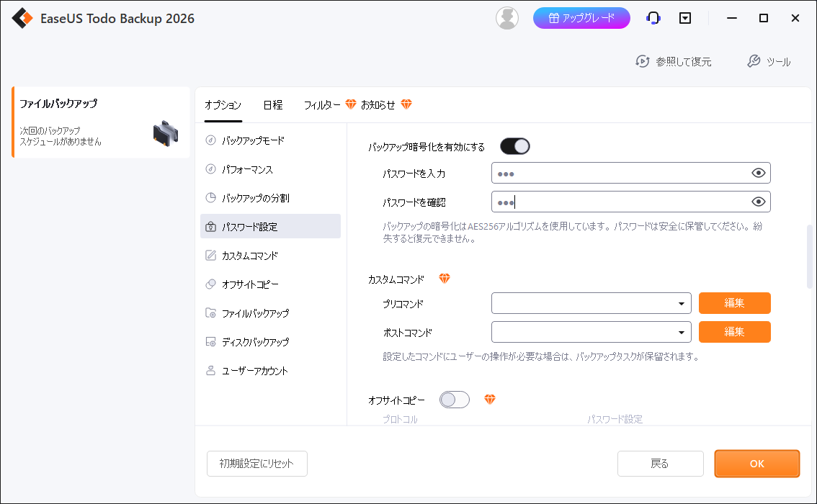817x504 pixels.
Task: Click the EaseUS Todo Backup logo icon
Action: tap(22, 18)
